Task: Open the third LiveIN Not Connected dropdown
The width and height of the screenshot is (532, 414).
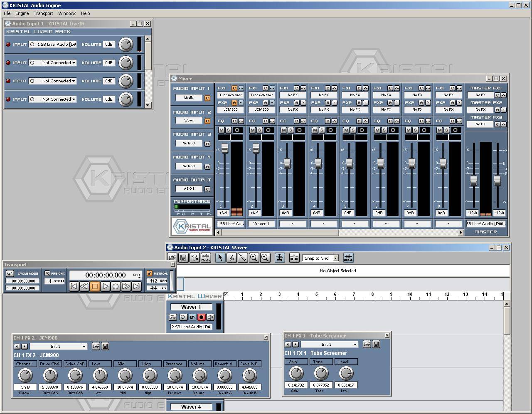Action: click(x=53, y=81)
